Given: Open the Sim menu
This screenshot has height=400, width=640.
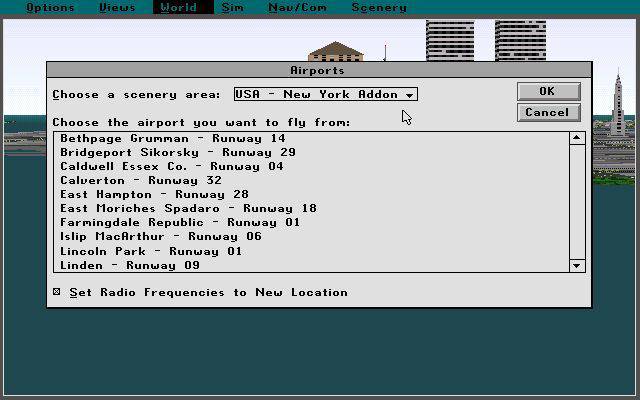Looking at the screenshot, I should (x=232, y=7).
